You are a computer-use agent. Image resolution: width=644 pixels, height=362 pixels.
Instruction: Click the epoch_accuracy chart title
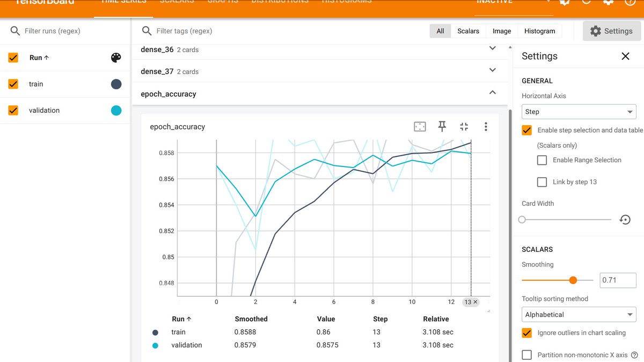tap(177, 127)
